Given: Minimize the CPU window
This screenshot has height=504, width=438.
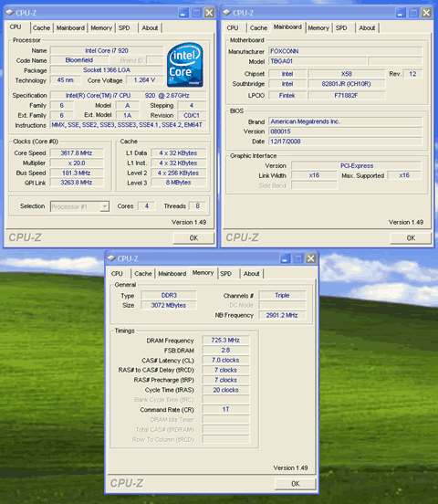Looking at the screenshot, I should pos(183,13).
